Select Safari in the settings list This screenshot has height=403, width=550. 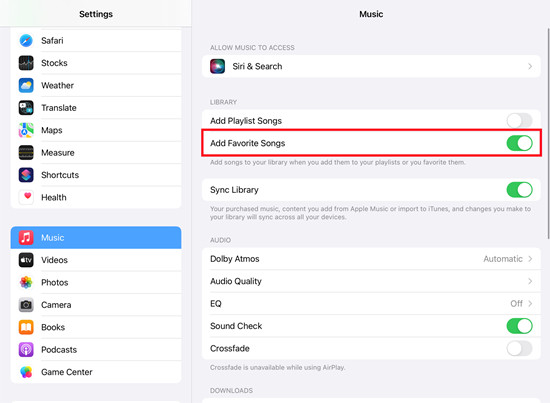pos(96,41)
